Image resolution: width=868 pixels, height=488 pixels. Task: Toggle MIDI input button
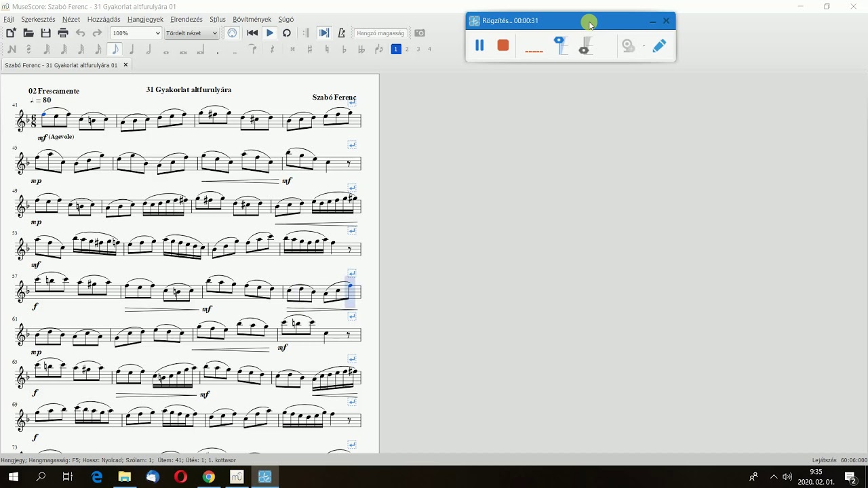tap(233, 33)
